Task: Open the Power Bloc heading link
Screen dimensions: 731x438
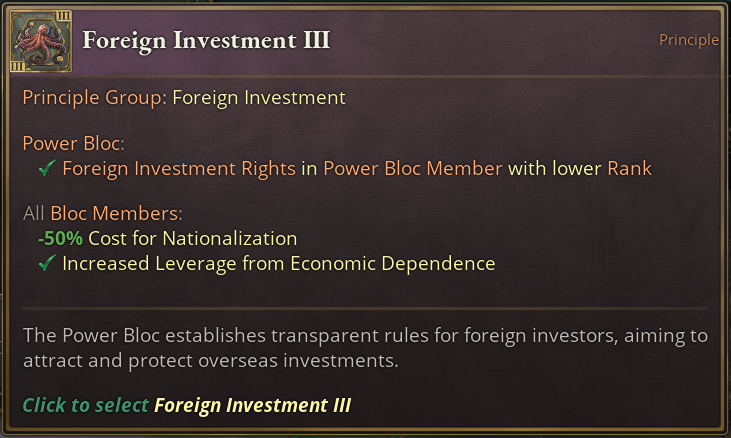Action: pos(71,143)
